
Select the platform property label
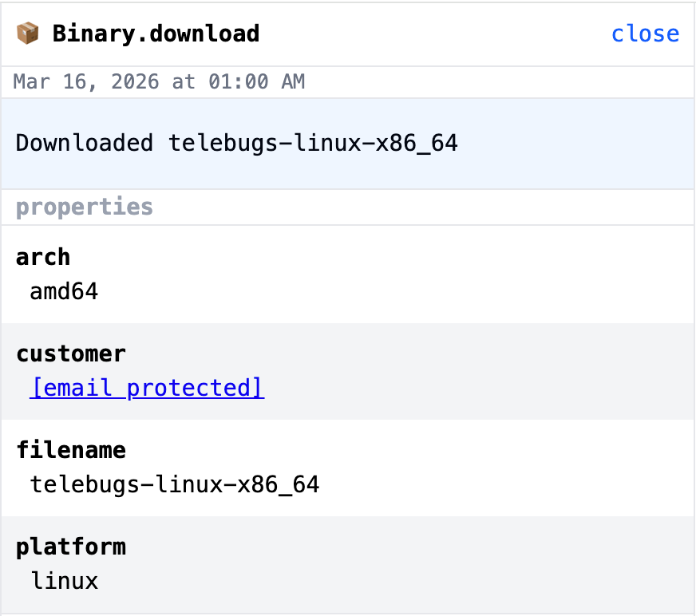pos(71,547)
